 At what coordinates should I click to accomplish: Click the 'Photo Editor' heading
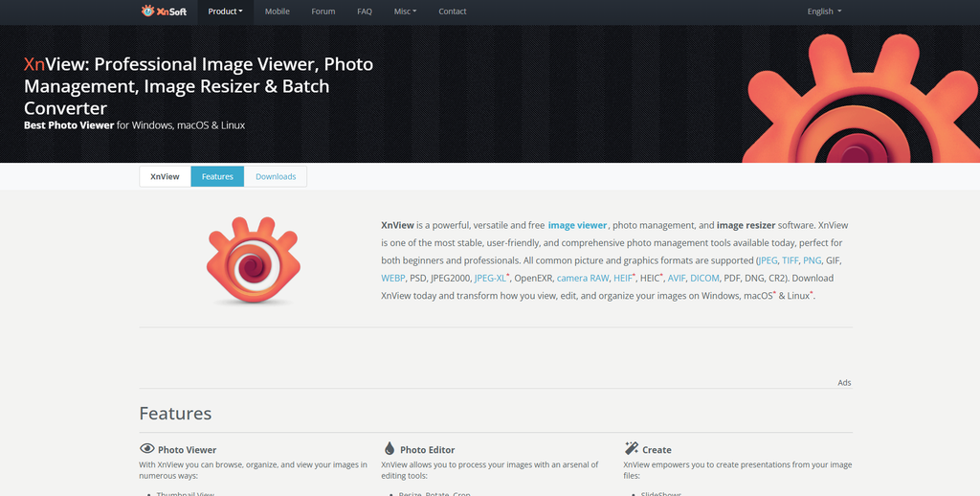point(428,450)
